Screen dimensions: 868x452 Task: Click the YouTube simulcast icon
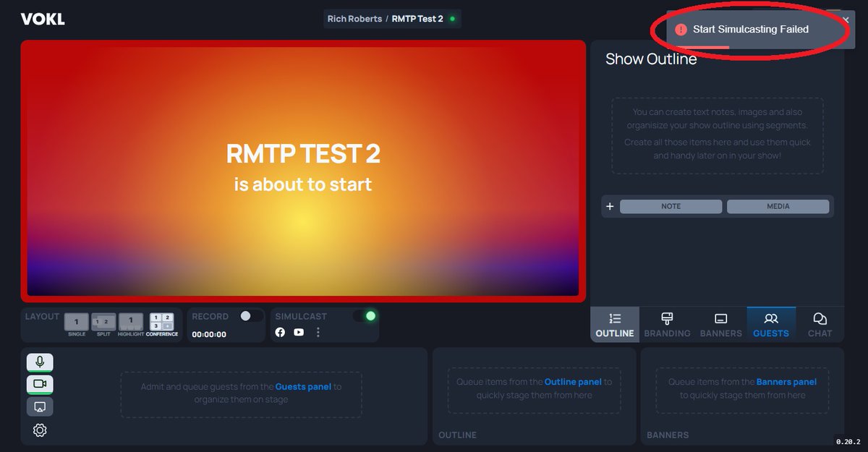(x=299, y=332)
